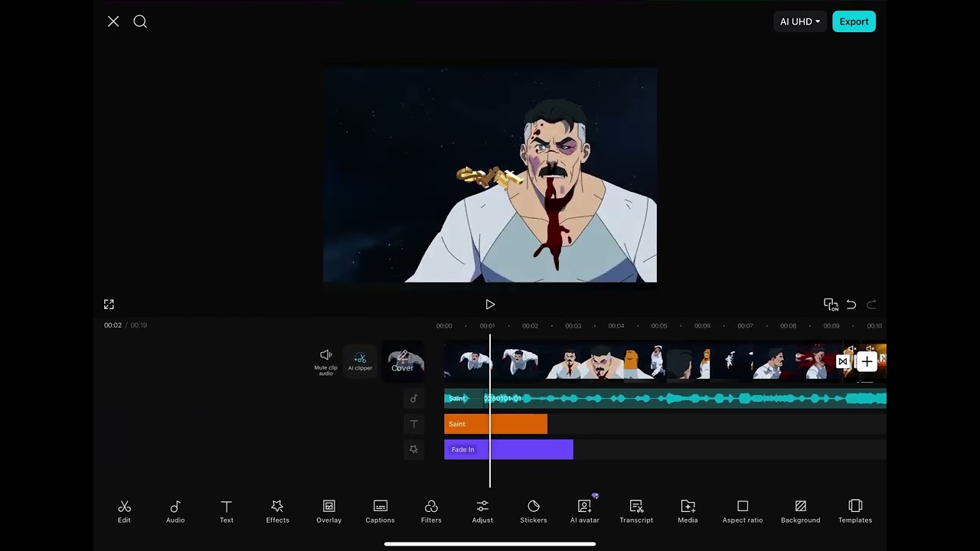Click the video preview canvas
Viewport: 980px width, 551px height.
[x=490, y=175]
